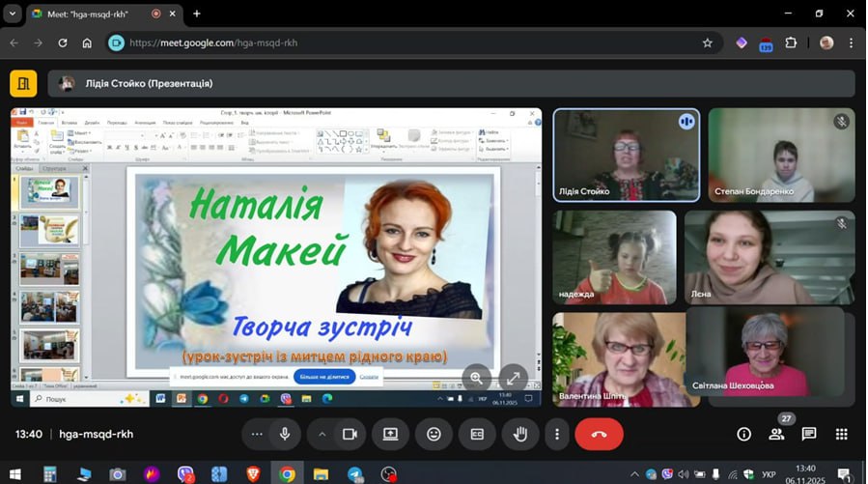
Task: Open the emoji reactions panel
Action: pos(434,435)
